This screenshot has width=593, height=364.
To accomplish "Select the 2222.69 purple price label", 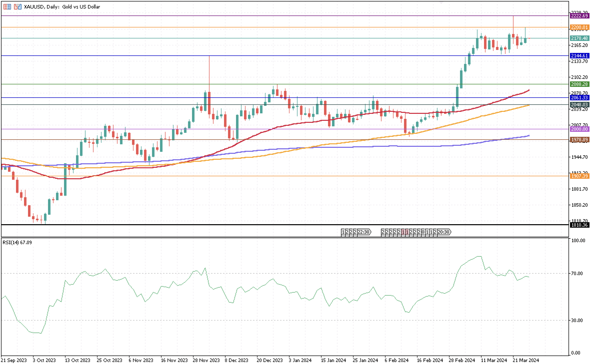I will (x=579, y=16).
